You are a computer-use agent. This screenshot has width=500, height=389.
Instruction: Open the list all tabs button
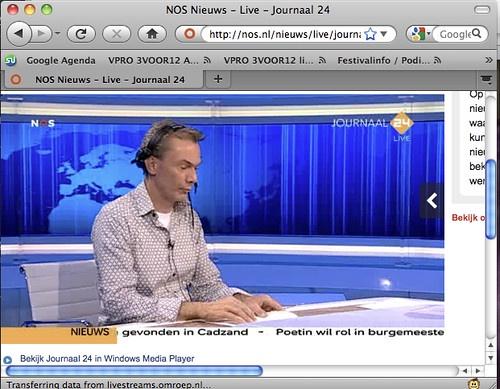pyautogui.click(x=486, y=80)
